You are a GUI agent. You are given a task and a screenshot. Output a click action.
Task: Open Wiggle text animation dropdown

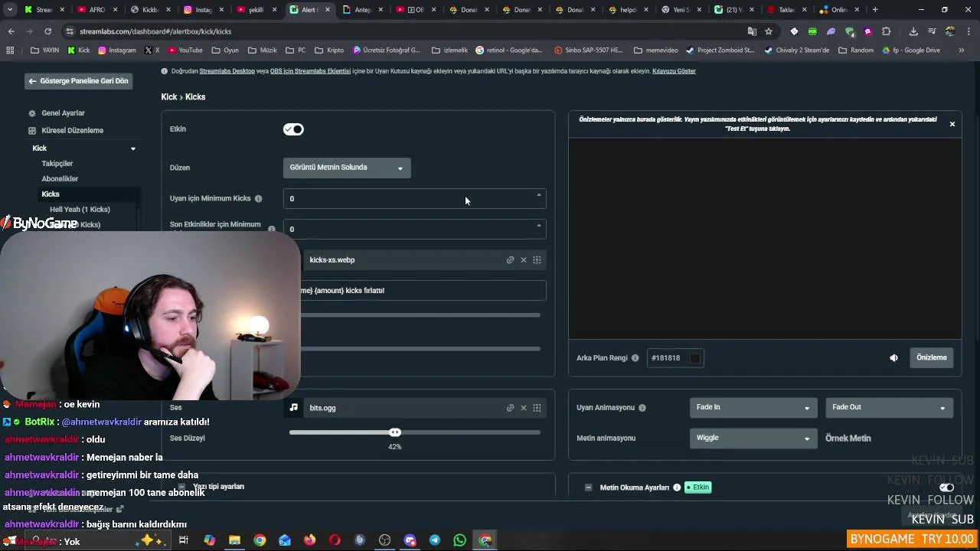pos(753,439)
